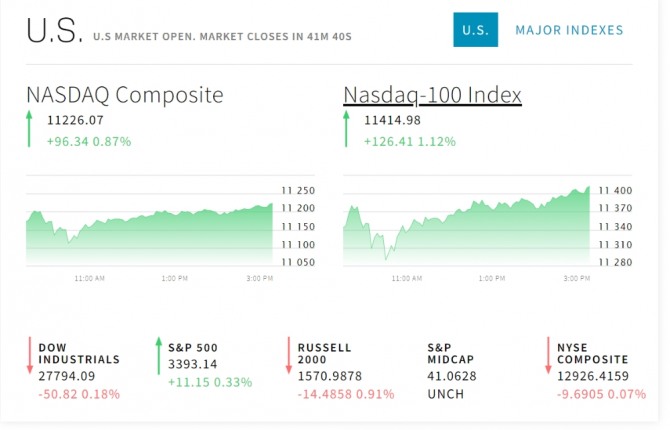Click the NASDAQ Composite green up arrow
The height and width of the screenshot is (430, 670).
pyautogui.click(x=30, y=130)
